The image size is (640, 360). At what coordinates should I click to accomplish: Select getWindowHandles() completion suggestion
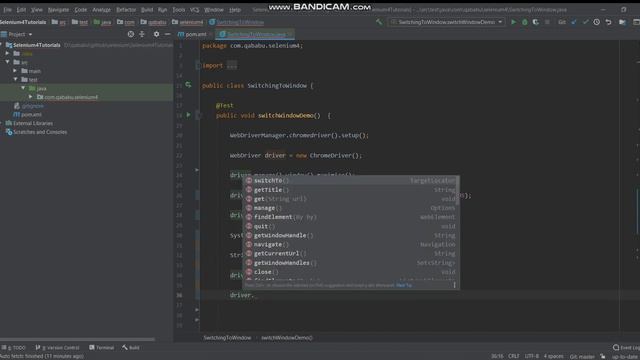pos(351,263)
